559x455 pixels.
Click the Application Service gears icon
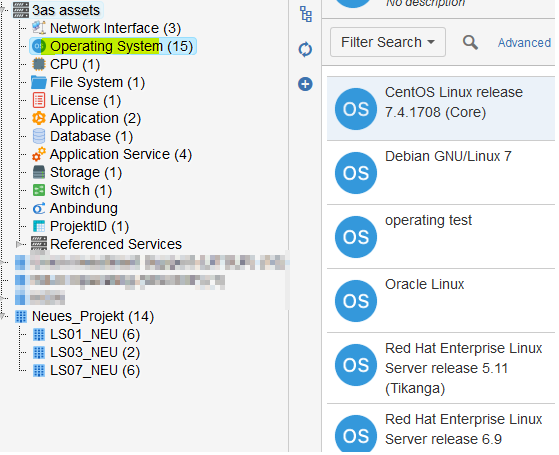click(39, 154)
